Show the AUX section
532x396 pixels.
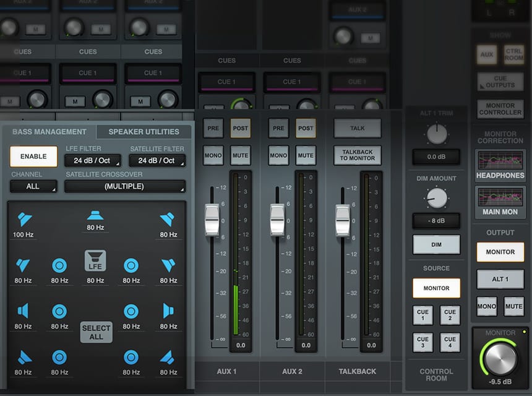[x=487, y=54]
